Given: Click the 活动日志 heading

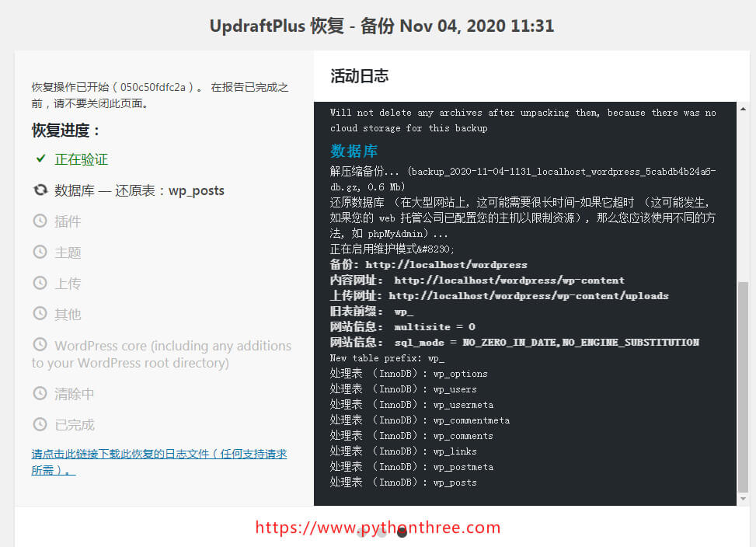Looking at the screenshot, I should click(359, 75).
